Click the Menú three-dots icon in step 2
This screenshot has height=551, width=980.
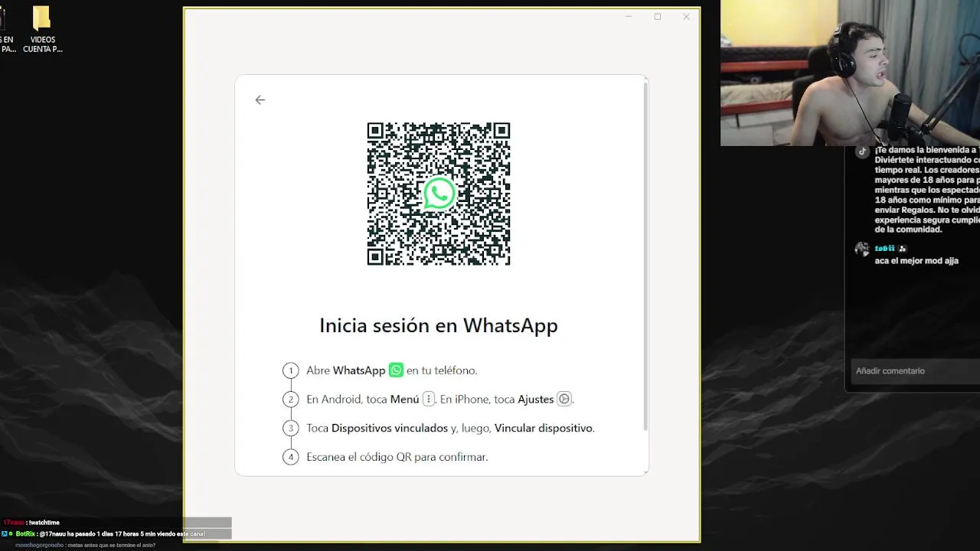click(x=429, y=399)
